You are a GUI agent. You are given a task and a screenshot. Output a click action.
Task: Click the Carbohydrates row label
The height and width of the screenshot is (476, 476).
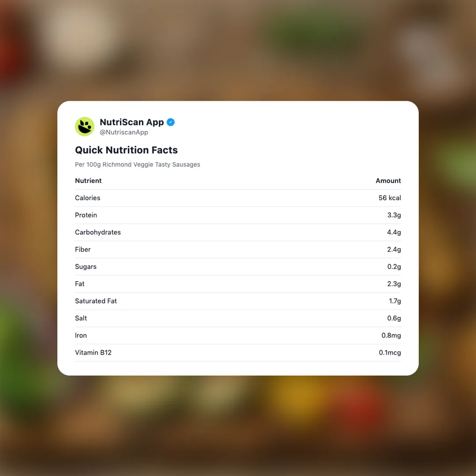(98, 232)
